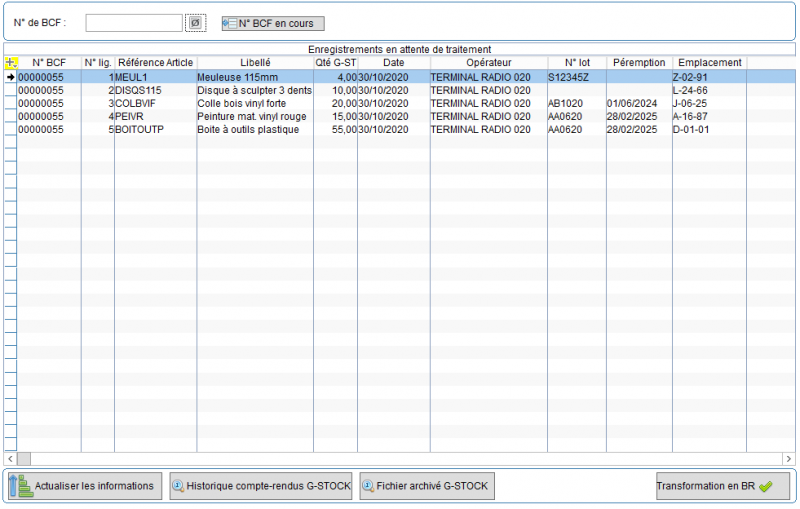The height and width of the screenshot is (509, 800).
Task: Click the clear icon next to BCF field
Action: 196,23
